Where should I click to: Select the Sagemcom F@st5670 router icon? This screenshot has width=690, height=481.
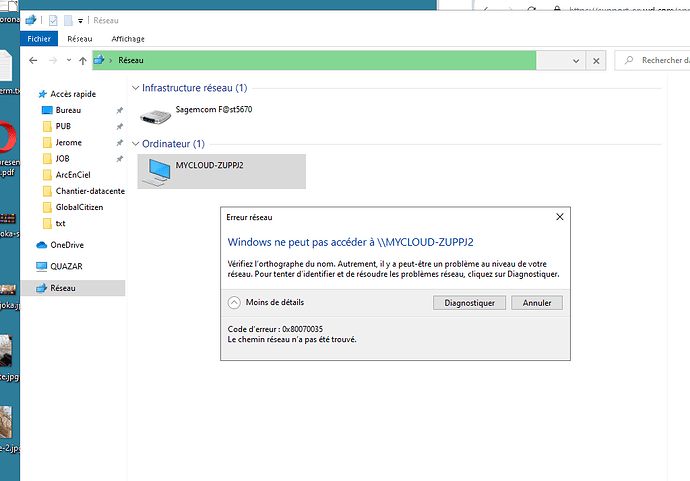tap(155, 117)
